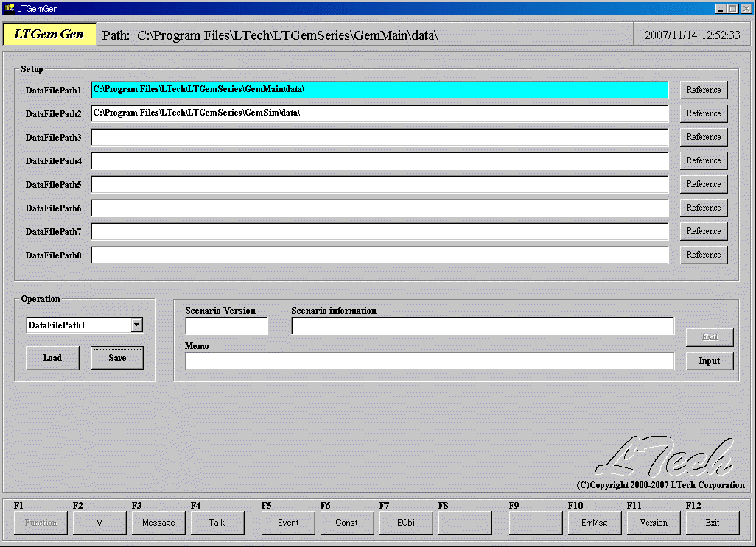Open the F6 Const function
The height and width of the screenshot is (547, 756).
(347, 523)
